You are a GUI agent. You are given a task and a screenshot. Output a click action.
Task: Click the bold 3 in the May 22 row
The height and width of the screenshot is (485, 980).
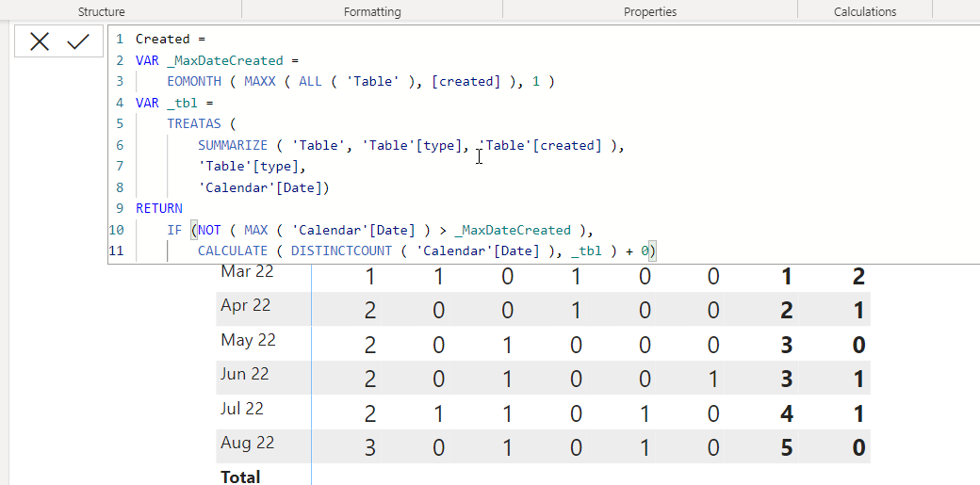[x=787, y=345]
